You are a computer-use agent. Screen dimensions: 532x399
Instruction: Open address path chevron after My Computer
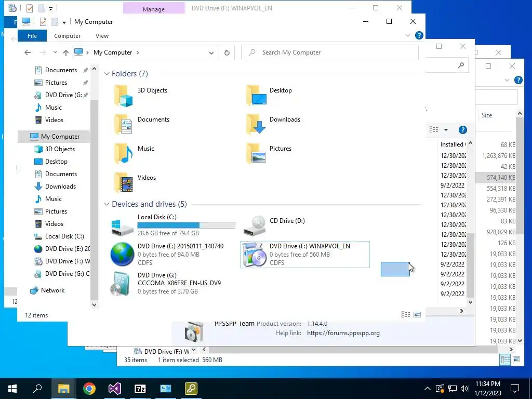point(138,52)
